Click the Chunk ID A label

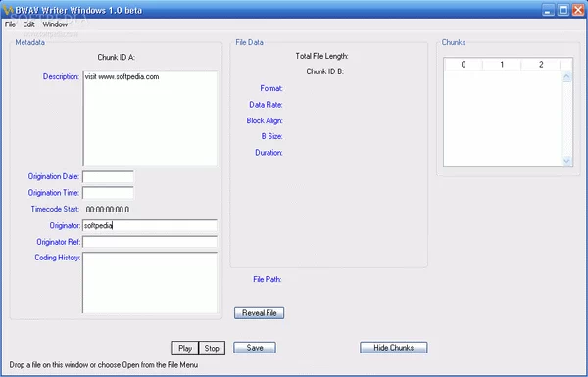(117, 58)
